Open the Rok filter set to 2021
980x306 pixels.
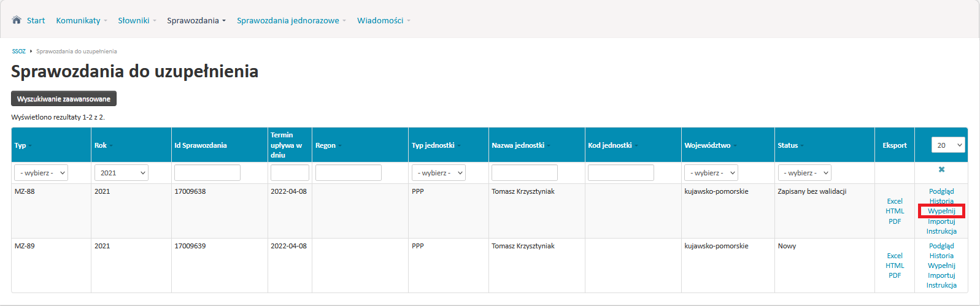click(x=122, y=173)
